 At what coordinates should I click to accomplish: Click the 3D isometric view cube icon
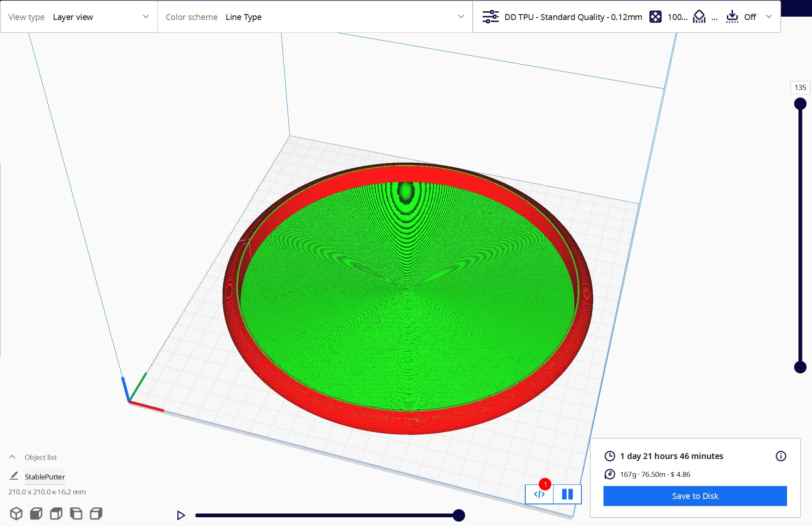point(16,514)
